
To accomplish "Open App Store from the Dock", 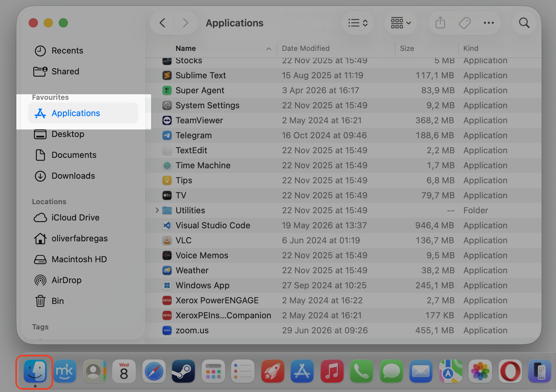I will click(302, 371).
